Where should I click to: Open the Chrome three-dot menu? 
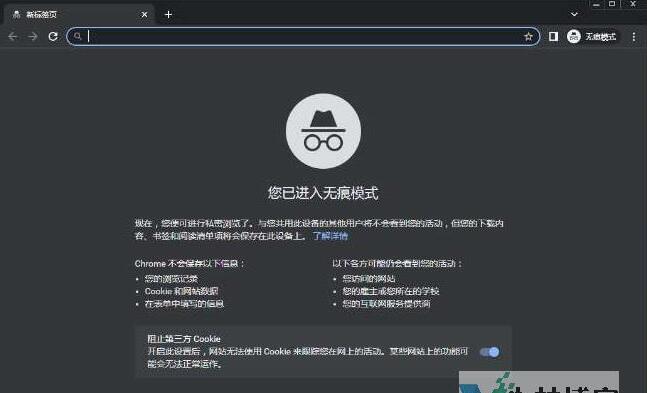click(634, 37)
